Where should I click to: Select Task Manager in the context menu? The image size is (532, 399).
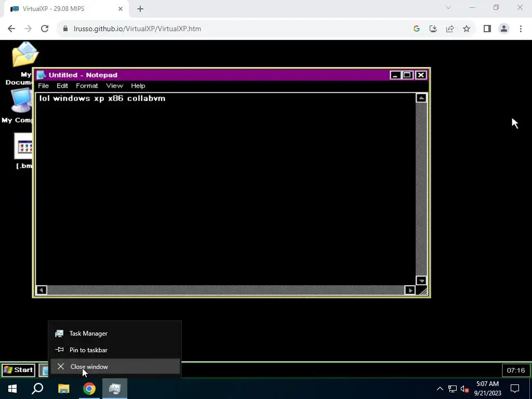tap(115, 334)
